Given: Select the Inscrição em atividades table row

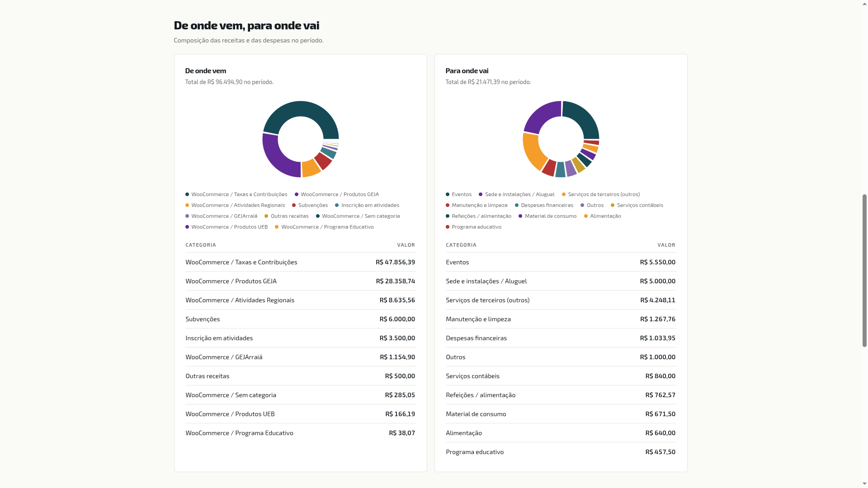Looking at the screenshot, I should (x=300, y=338).
